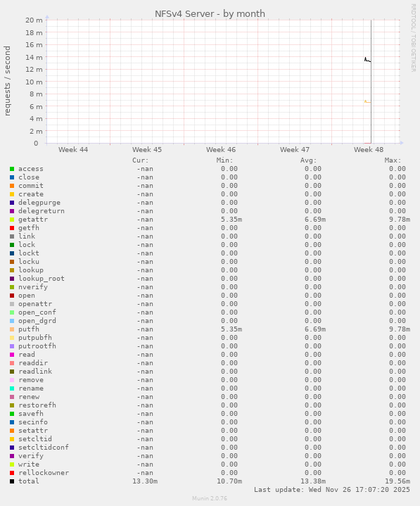Click the 'readdir' legend label
Image resolution: width=420 pixels, height=506 pixels.
coord(33,363)
